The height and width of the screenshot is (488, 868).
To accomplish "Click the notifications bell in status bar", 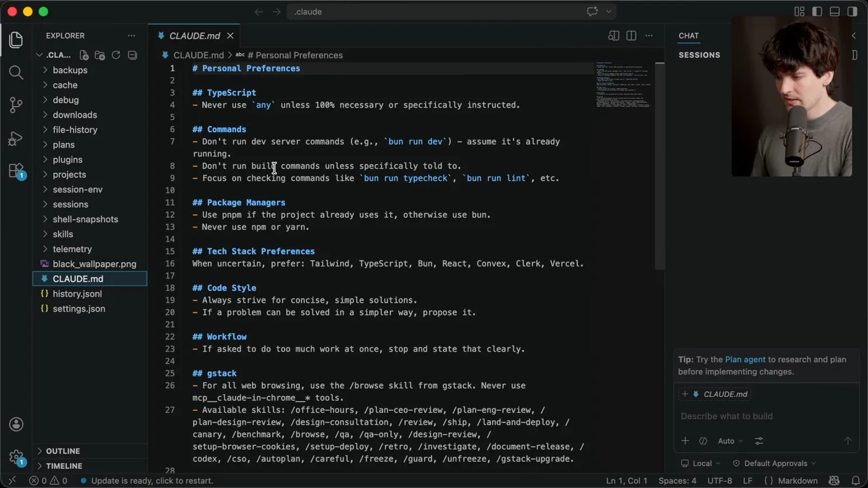I will click(x=856, y=480).
